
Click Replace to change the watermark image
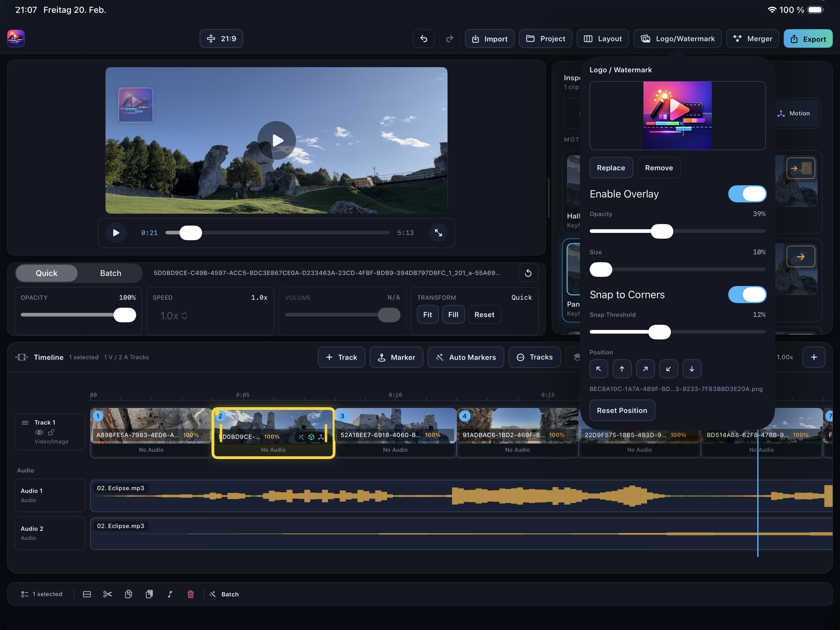pyautogui.click(x=611, y=168)
